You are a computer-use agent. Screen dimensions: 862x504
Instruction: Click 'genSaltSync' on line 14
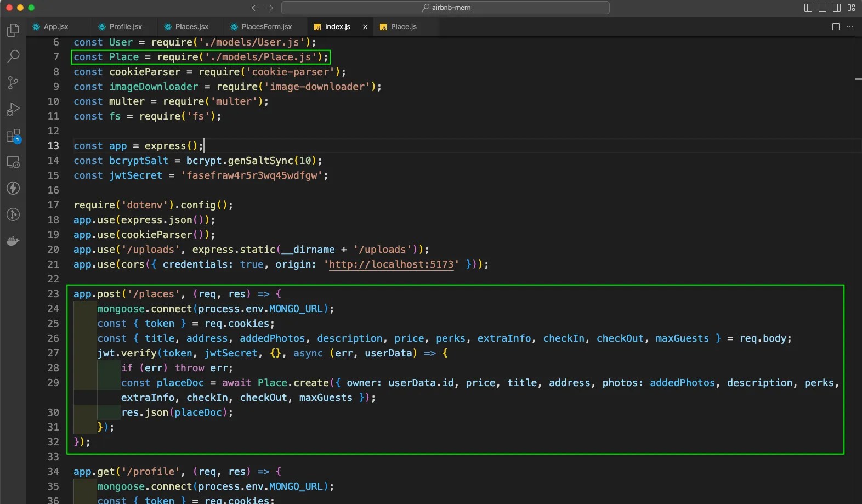pyautogui.click(x=260, y=161)
